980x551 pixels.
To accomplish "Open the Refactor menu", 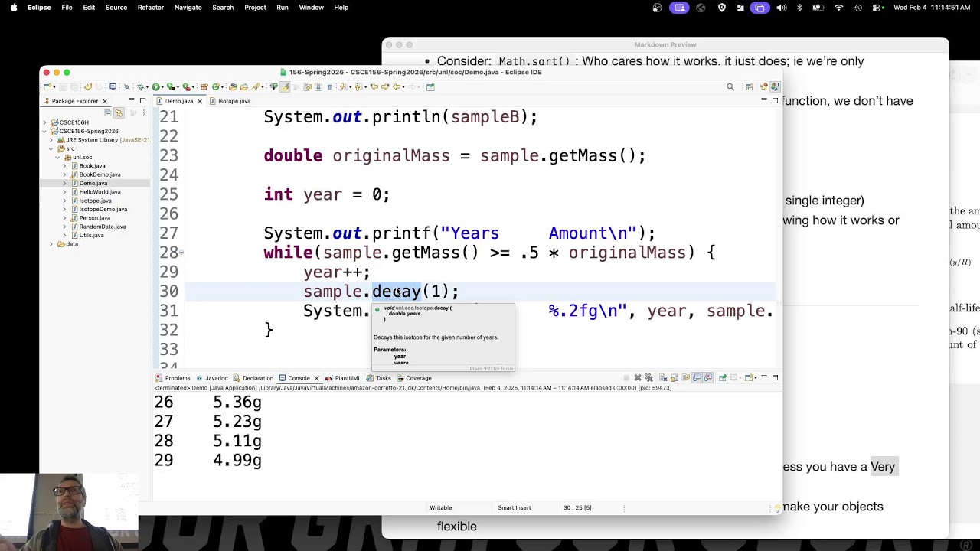I will [x=150, y=8].
